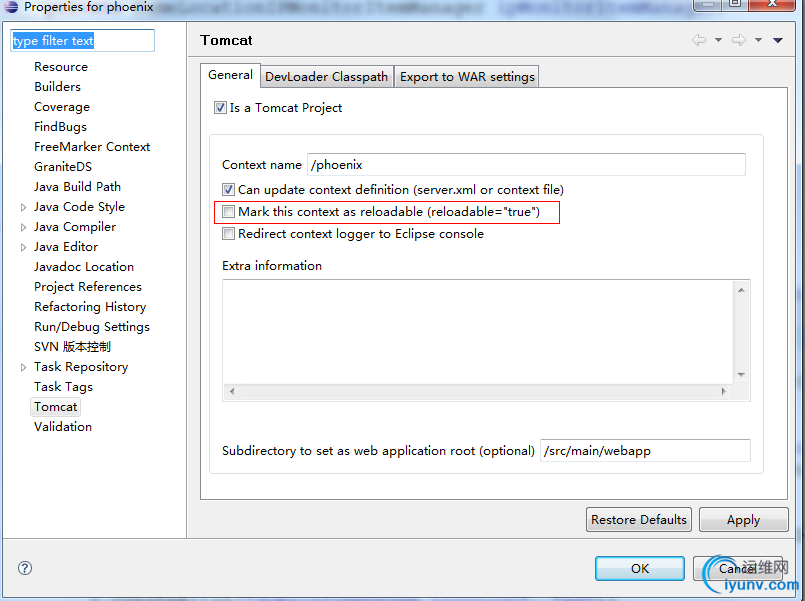805x601 pixels.
Task: Toggle 'Is a Tomcat Project' checkbox
Action: click(x=220, y=108)
